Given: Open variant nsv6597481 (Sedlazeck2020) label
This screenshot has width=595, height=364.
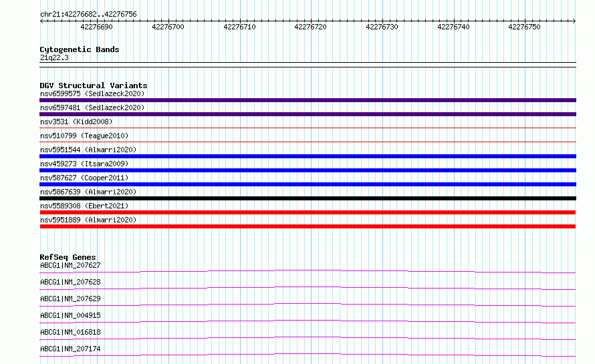Looking at the screenshot, I should click(92, 108).
